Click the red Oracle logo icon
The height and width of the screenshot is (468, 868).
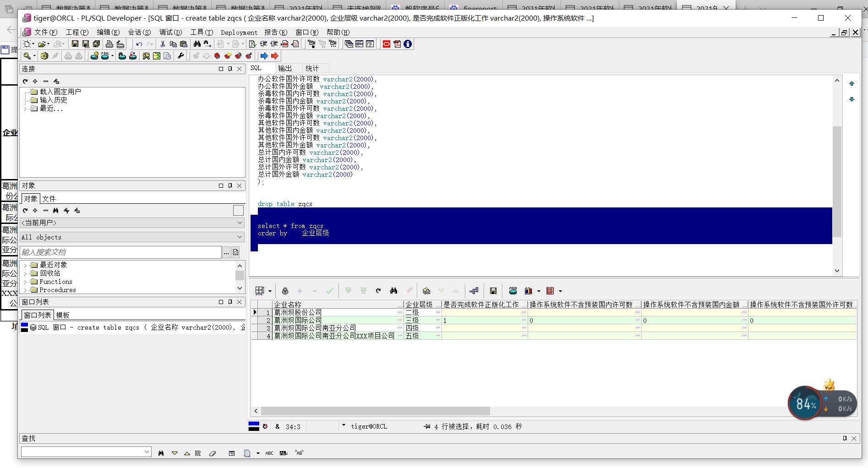387,44
